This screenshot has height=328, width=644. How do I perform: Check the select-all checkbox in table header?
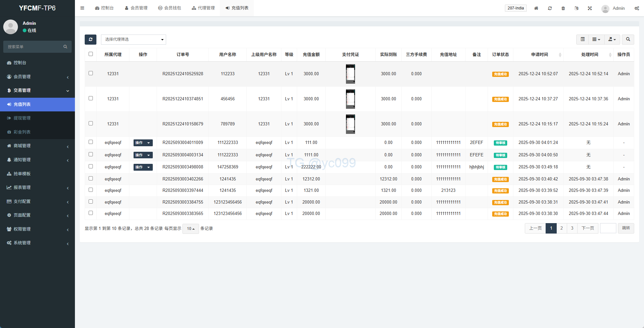point(91,54)
